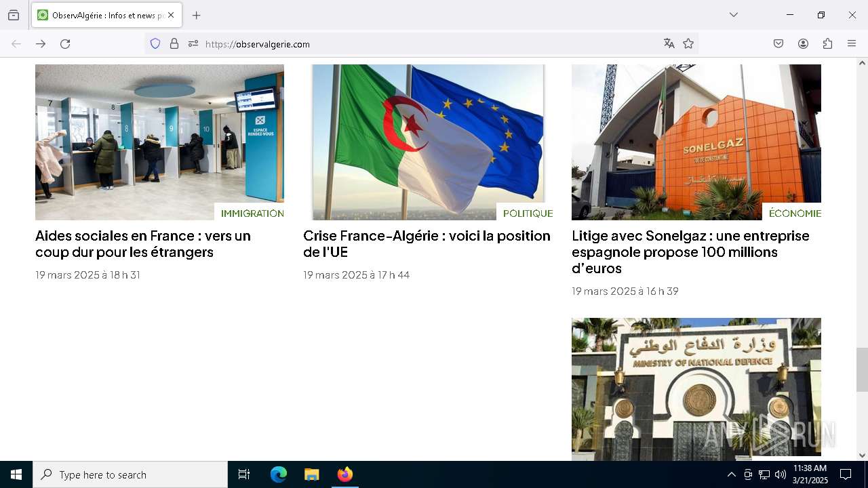The image size is (868, 488).
Task: Open extensions puzzle menu
Action: tap(827, 43)
